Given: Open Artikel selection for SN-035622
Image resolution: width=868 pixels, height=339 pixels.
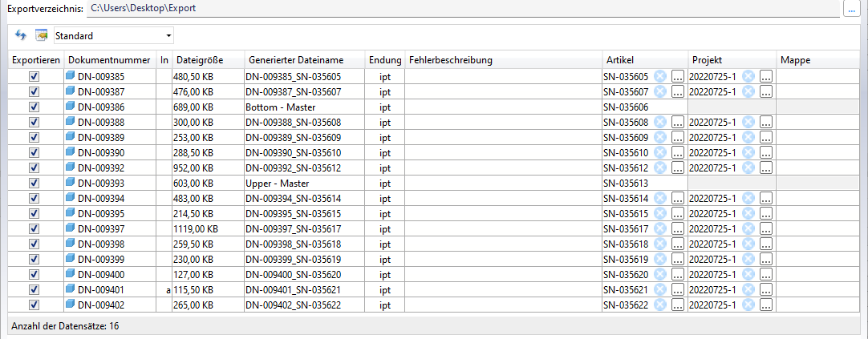Looking at the screenshot, I should coord(679,305).
